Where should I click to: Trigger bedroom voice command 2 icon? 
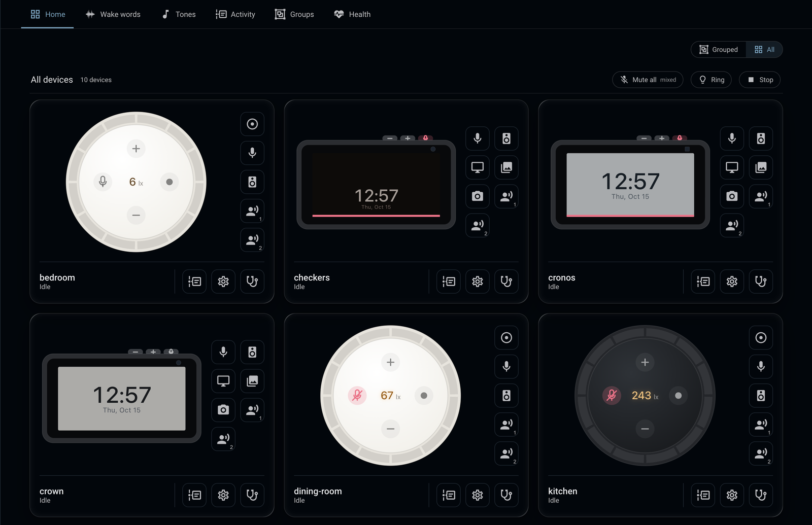[x=252, y=240]
